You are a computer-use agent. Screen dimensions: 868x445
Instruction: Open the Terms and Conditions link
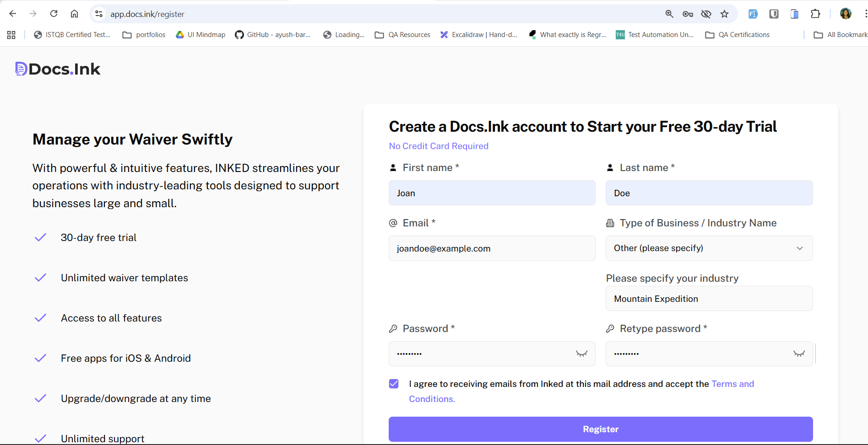[732, 384]
